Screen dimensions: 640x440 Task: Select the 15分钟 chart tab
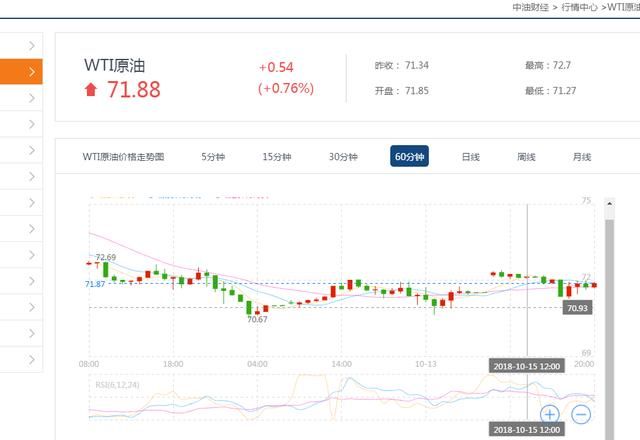(277, 157)
